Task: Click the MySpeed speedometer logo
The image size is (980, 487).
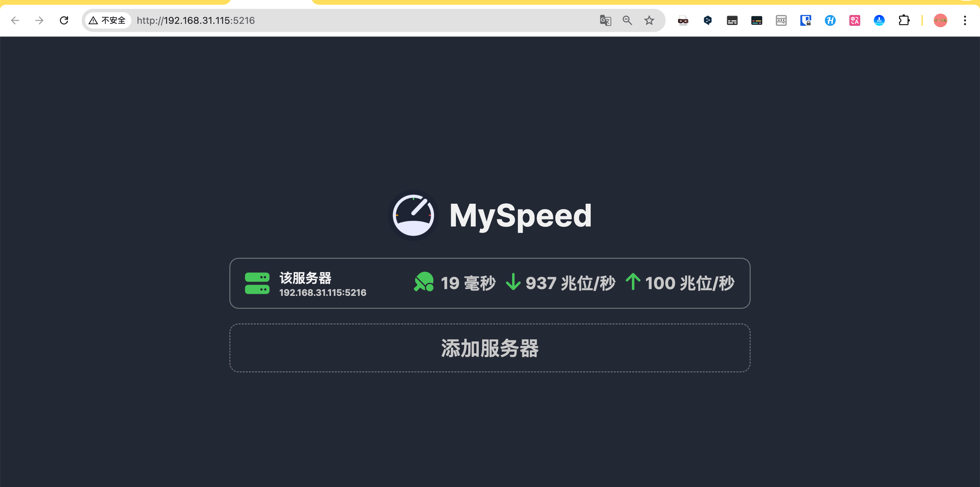Action: 413,215
